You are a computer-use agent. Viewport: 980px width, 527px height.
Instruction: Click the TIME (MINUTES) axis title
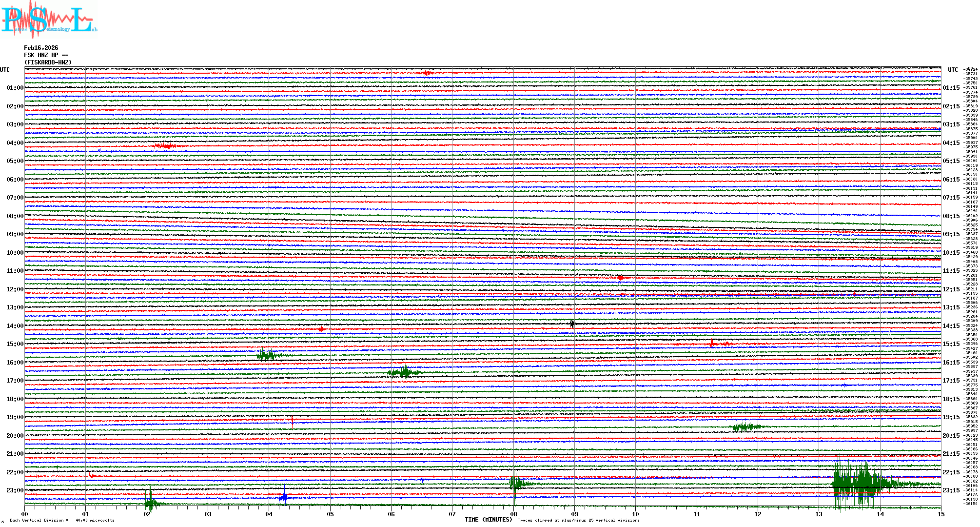[x=489, y=520]
